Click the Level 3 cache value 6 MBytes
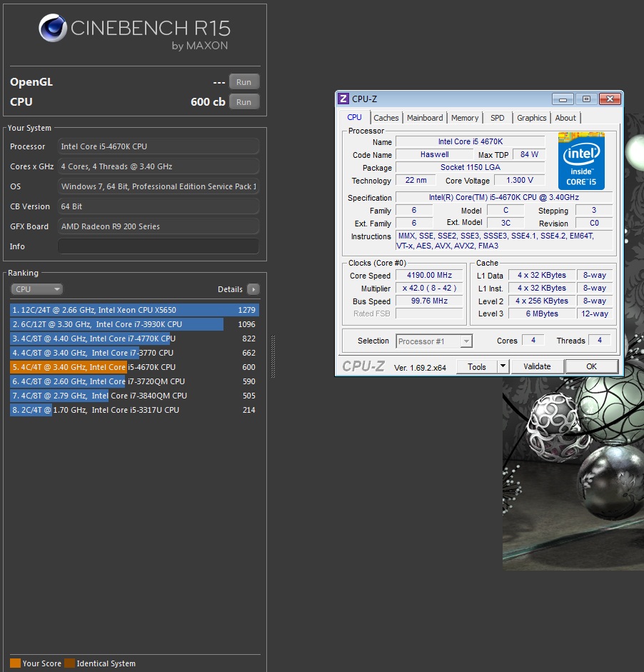The image size is (644, 672). pos(542,314)
